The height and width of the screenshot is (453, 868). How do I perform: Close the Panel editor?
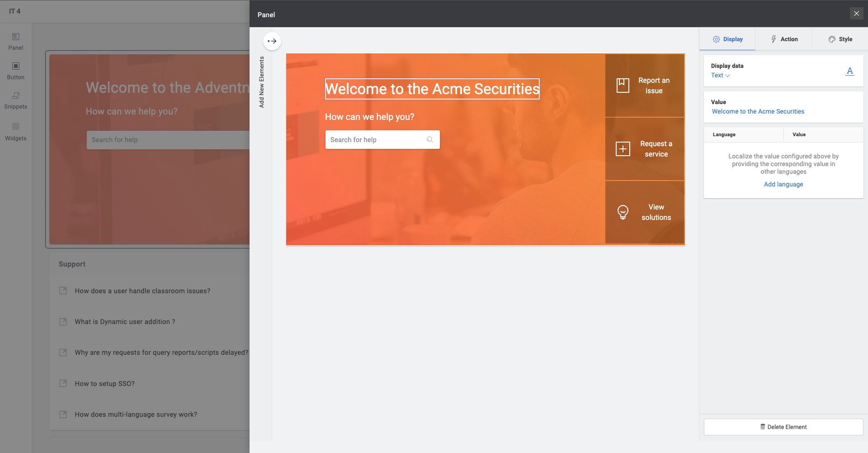pos(856,14)
